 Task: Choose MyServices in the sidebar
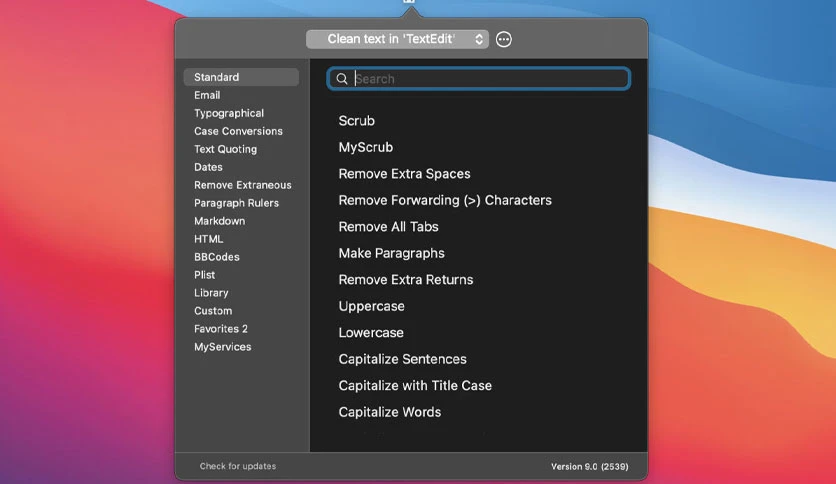(x=222, y=347)
